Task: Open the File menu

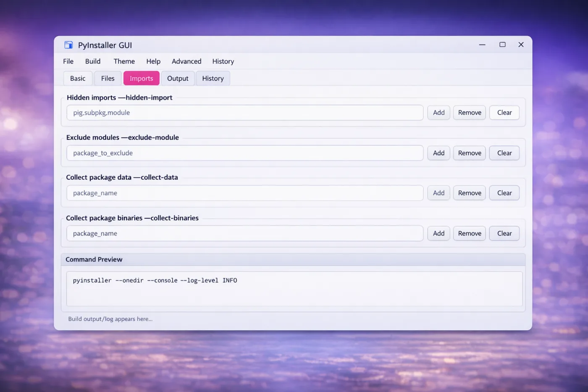Action: [x=68, y=61]
